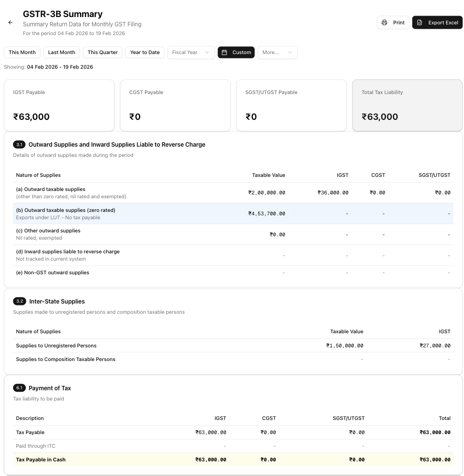Click the IGST Payable card
The width and height of the screenshot is (464, 476).
(x=59, y=106)
